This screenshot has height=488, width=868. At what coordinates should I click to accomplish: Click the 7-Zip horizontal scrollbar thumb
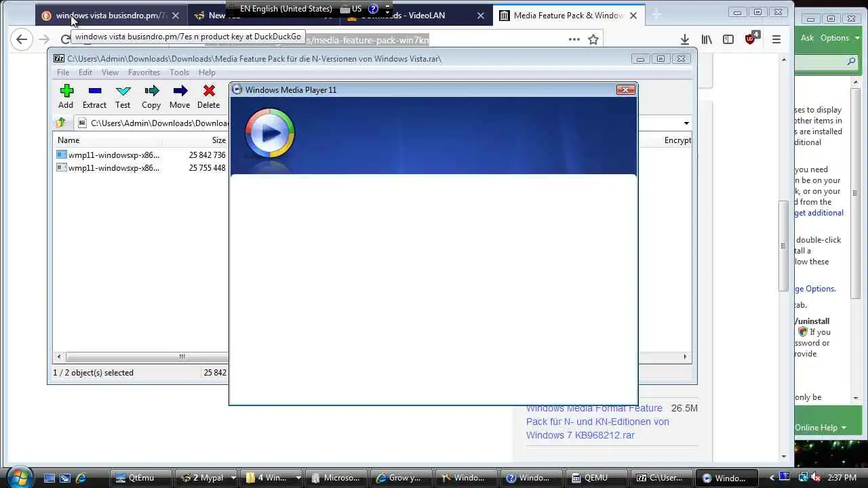[182, 357]
